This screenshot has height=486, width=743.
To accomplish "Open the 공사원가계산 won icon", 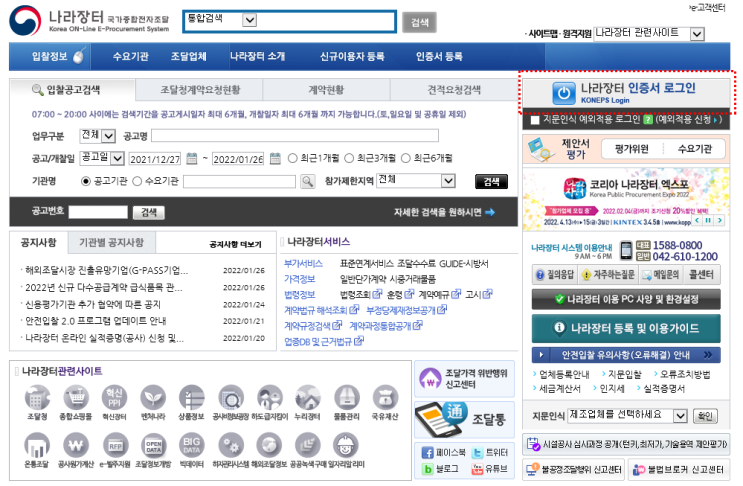I will click(x=76, y=445).
